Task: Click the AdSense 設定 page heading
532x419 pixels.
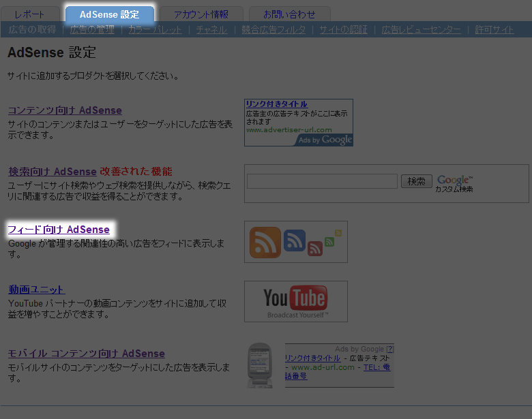Action: [x=52, y=52]
